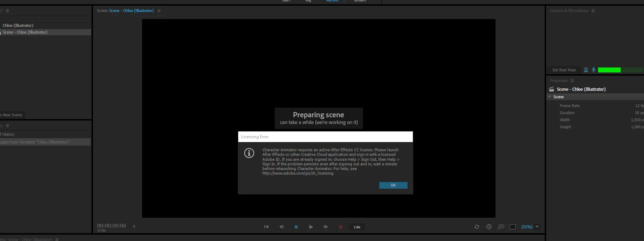Image resolution: width=644 pixels, height=241 pixels.
Task: Step forward one frame
Action: (x=326, y=227)
